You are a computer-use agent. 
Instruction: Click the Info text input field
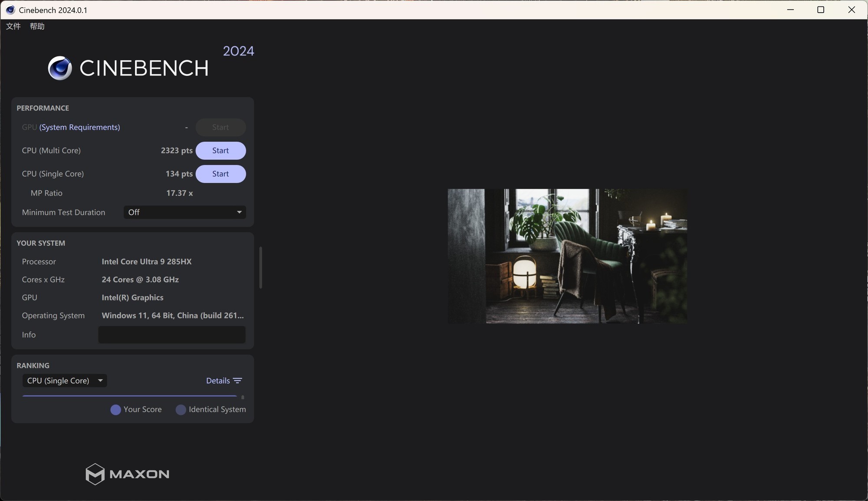coord(172,335)
